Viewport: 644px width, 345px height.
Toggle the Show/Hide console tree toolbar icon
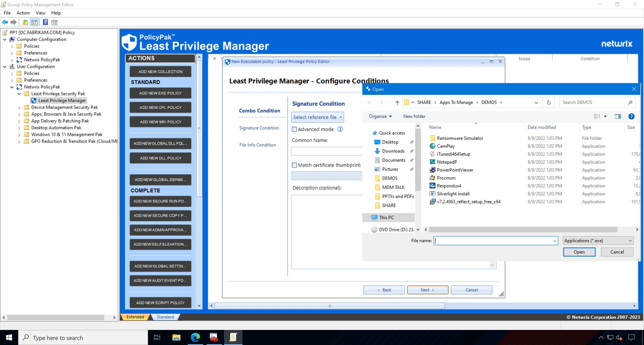coord(34,22)
